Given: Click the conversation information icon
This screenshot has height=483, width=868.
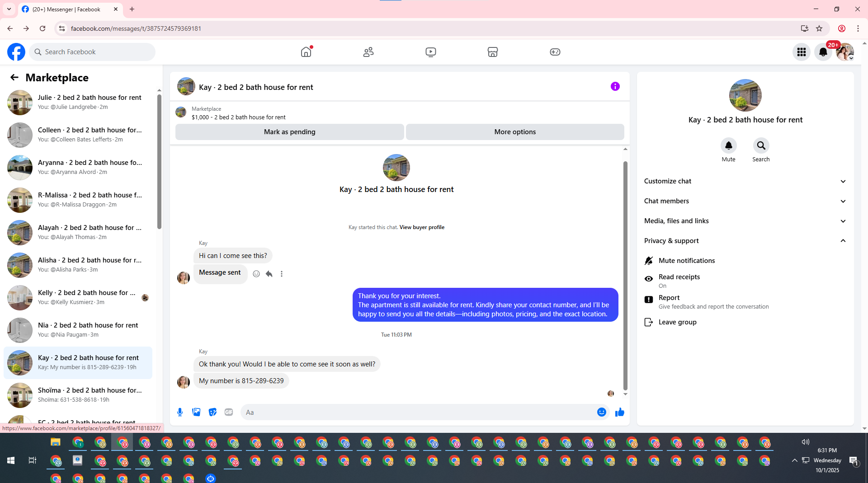Looking at the screenshot, I should [615, 86].
